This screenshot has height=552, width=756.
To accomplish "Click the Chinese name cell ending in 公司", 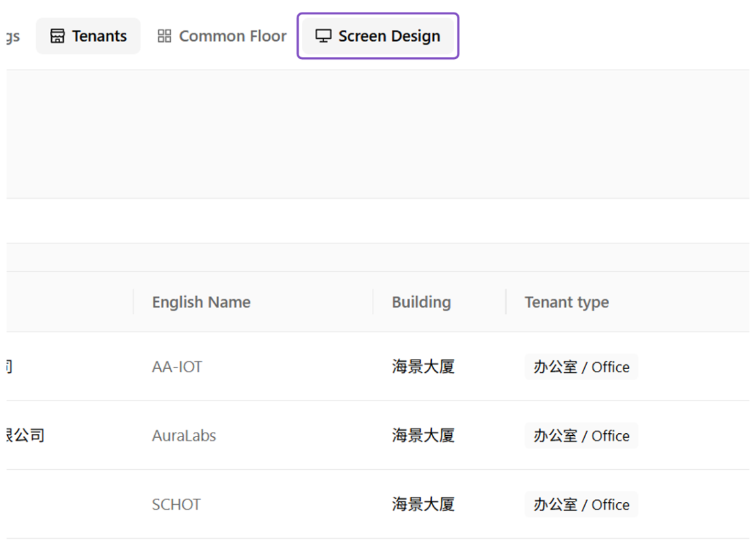I will coord(26,436).
